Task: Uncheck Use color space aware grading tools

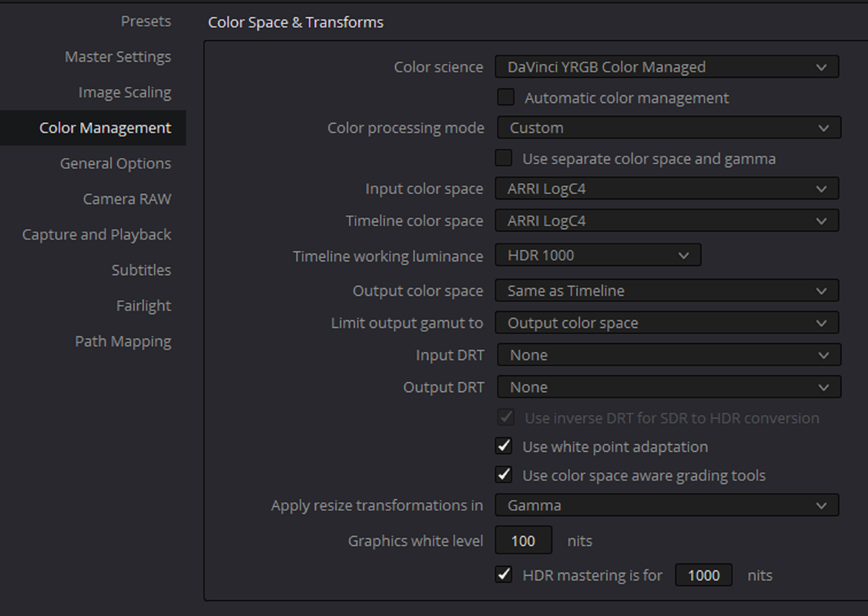Action: pyautogui.click(x=503, y=475)
